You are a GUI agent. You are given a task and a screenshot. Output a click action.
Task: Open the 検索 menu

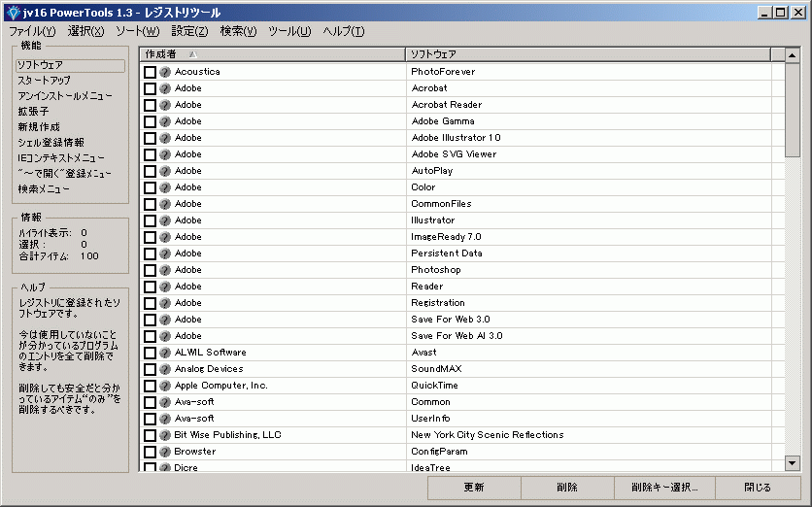(238, 32)
